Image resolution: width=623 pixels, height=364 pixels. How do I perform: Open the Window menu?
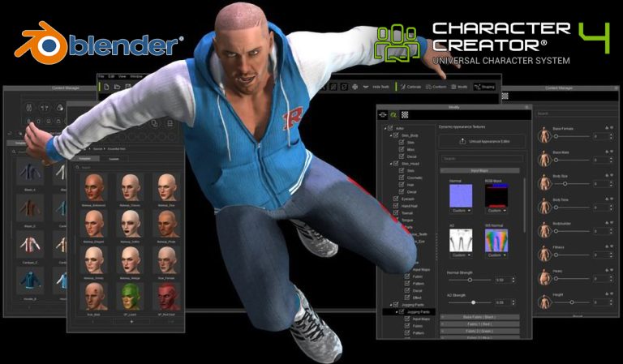tap(136, 76)
